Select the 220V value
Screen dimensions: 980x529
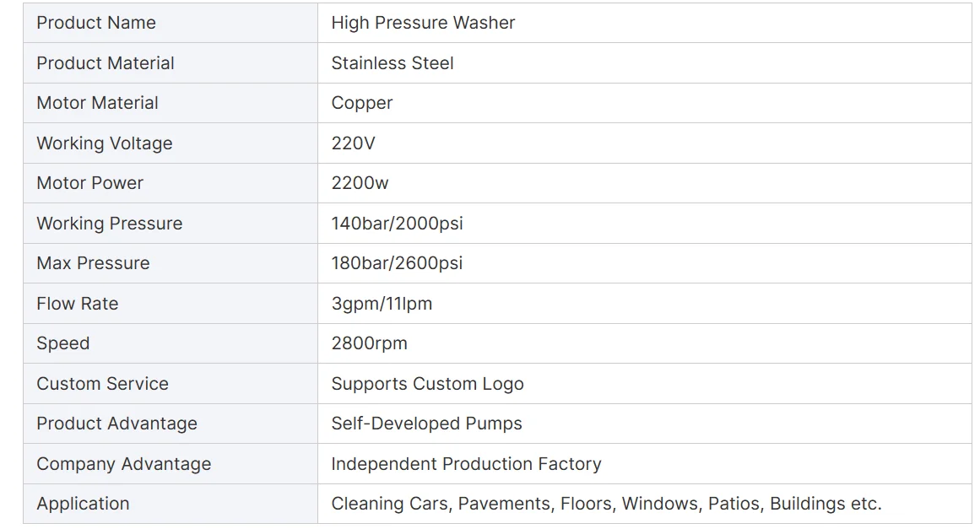353,143
